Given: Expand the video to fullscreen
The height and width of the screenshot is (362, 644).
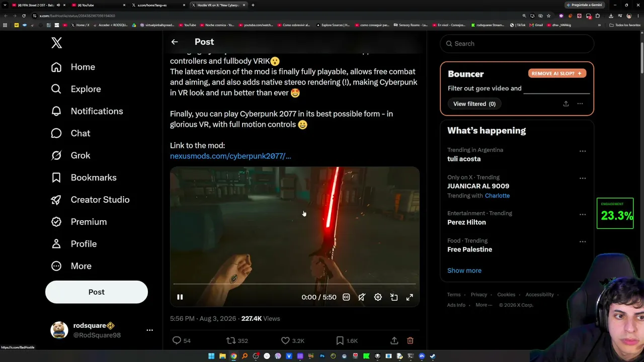Looking at the screenshot, I should pyautogui.click(x=410, y=297).
